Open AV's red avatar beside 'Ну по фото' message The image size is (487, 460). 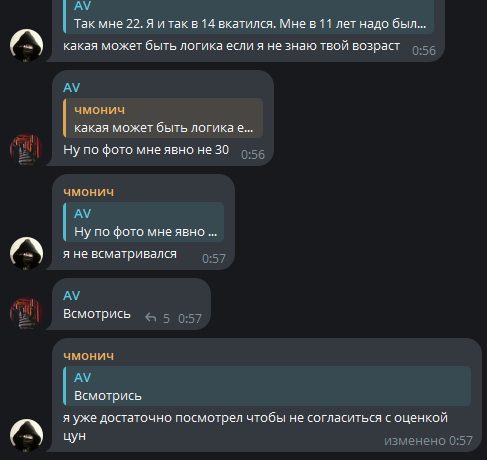pos(26,150)
